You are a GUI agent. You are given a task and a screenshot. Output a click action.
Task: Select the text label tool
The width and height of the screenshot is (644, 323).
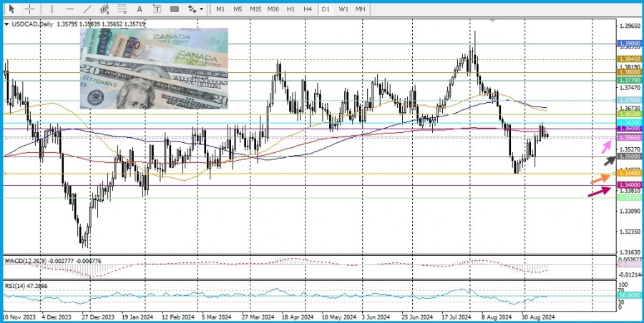156,9
